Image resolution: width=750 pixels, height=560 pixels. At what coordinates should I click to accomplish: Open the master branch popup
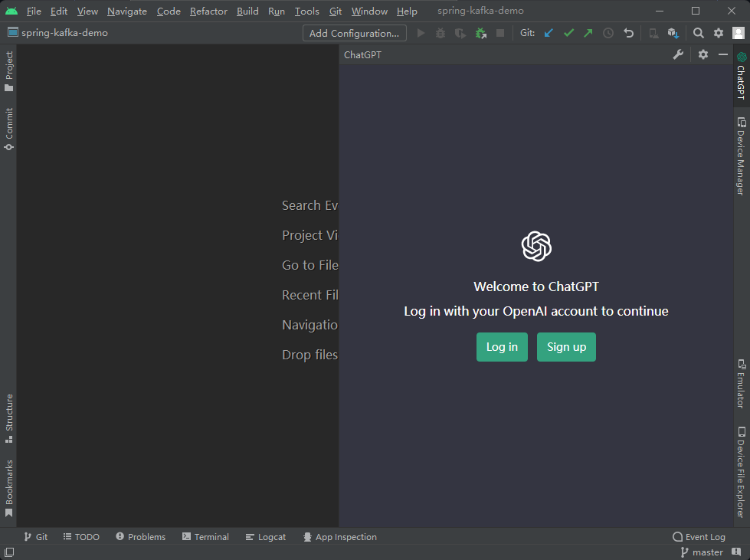tap(702, 552)
